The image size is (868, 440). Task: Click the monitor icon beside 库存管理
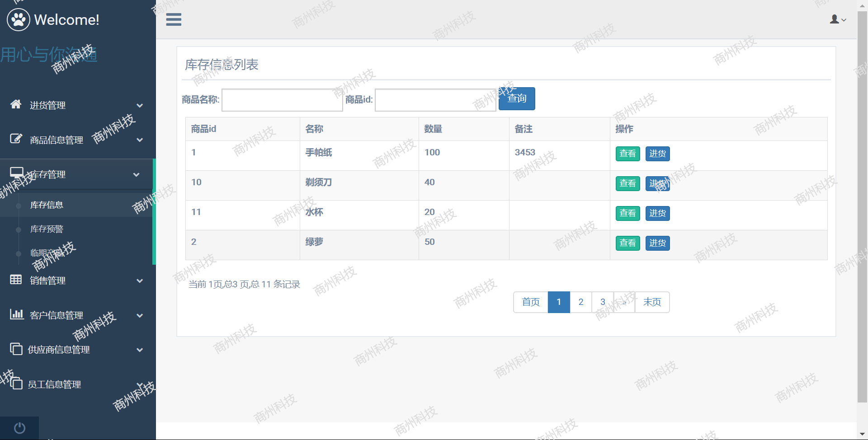[17, 173]
